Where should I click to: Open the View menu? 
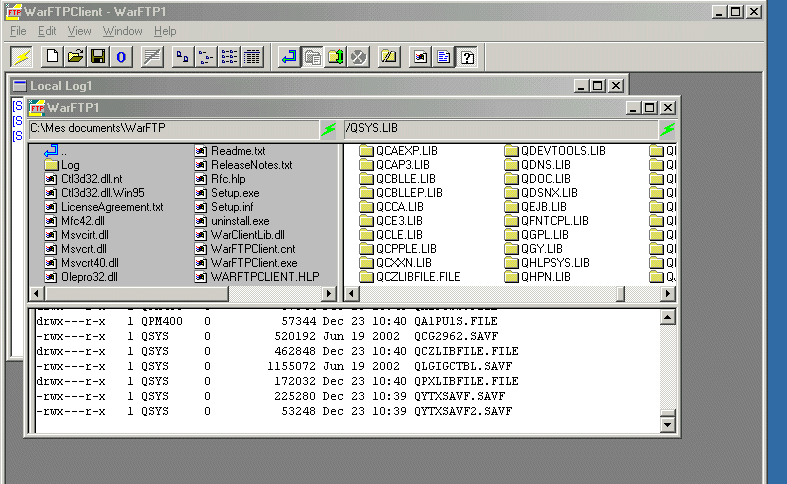79,31
